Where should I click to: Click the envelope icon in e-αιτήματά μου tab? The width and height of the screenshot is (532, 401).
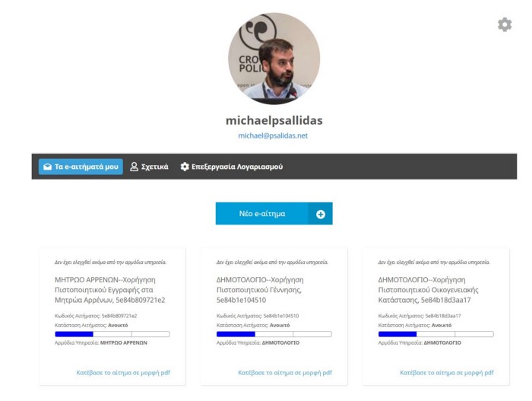point(48,167)
